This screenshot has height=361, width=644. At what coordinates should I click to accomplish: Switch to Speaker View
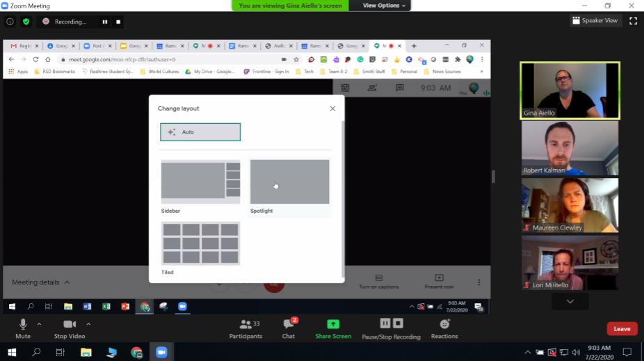tap(595, 21)
